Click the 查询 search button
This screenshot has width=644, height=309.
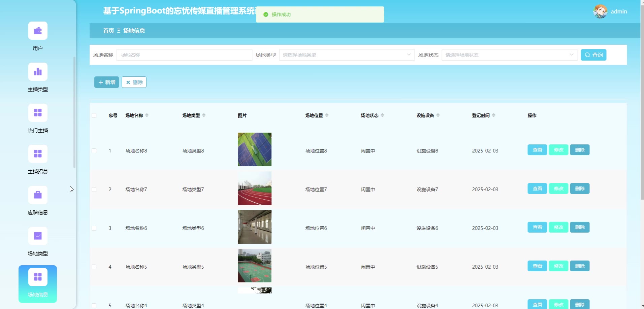[593, 55]
